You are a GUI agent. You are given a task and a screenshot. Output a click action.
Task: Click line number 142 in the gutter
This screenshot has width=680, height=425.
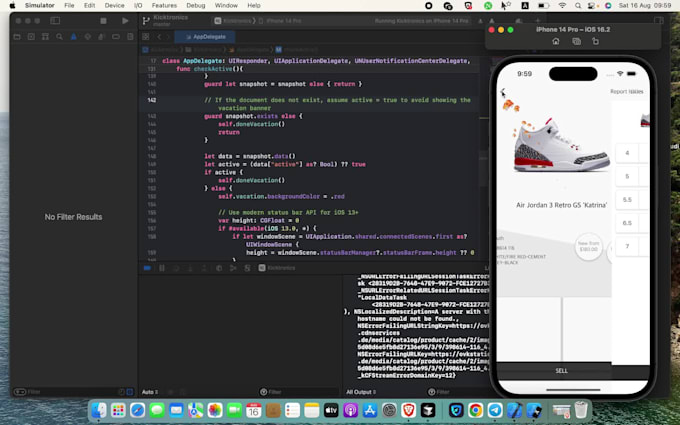click(151, 100)
